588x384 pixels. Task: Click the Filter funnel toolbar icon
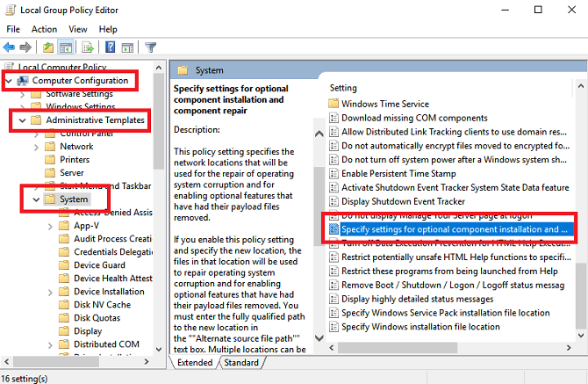[150, 47]
